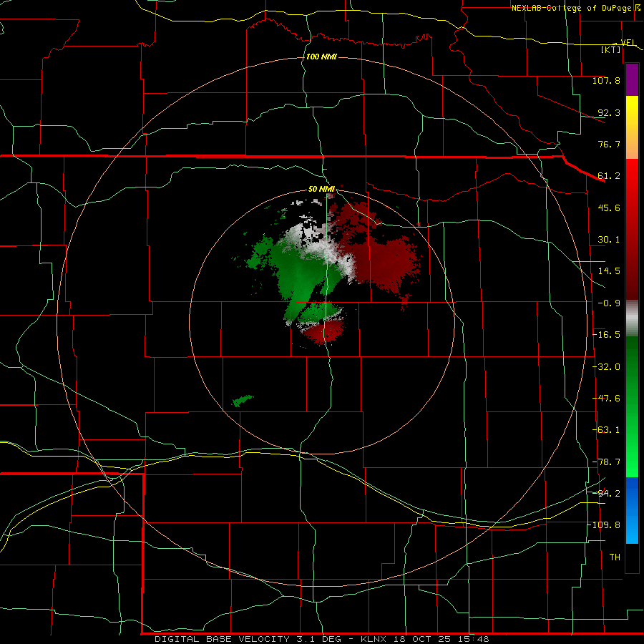Viewport: 644px width, 644px height.
Task: Select the -0.9 velocity scale value
Action: click(x=609, y=303)
